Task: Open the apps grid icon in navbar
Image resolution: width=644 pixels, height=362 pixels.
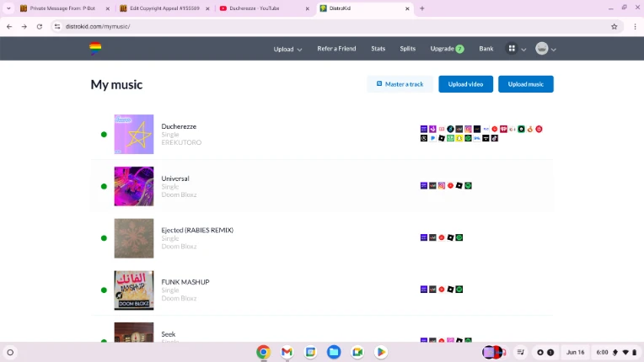Action: tap(512, 48)
